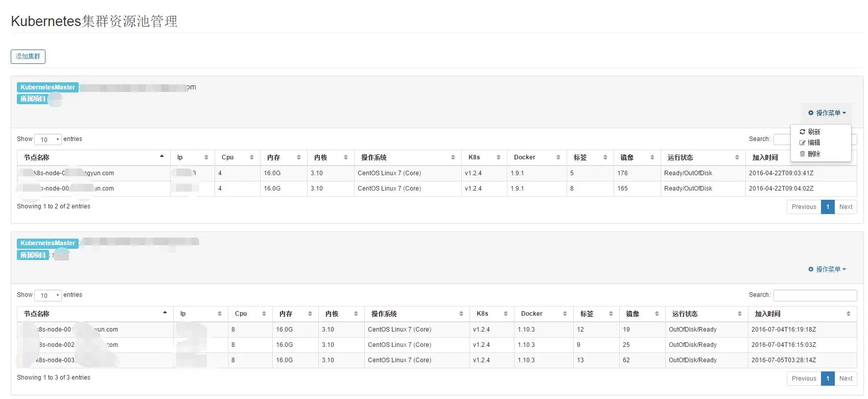868x399 pixels.
Task: Sort first table by 节点名称
Action: pos(93,157)
